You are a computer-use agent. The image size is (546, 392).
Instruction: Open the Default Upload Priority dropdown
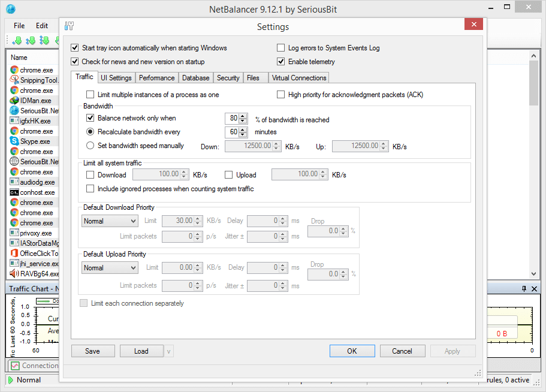click(x=110, y=268)
